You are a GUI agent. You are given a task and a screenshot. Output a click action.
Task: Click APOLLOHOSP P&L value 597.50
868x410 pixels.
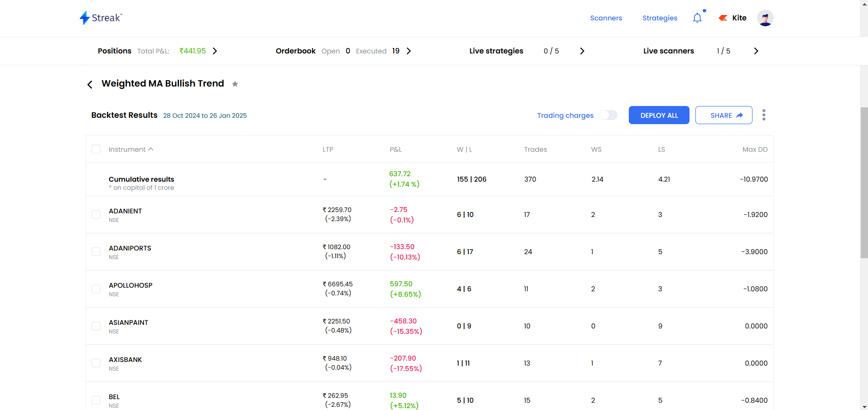401,284
